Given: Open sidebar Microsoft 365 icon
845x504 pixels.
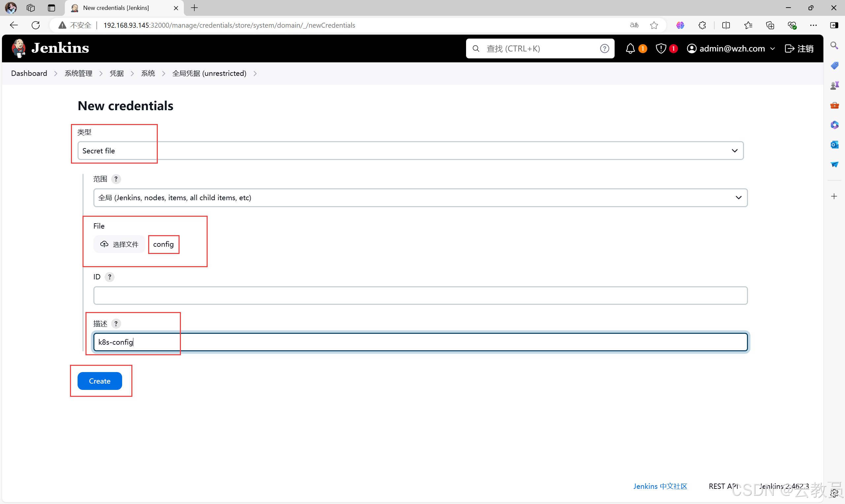Looking at the screenshot, I should (x=834, y=125).
